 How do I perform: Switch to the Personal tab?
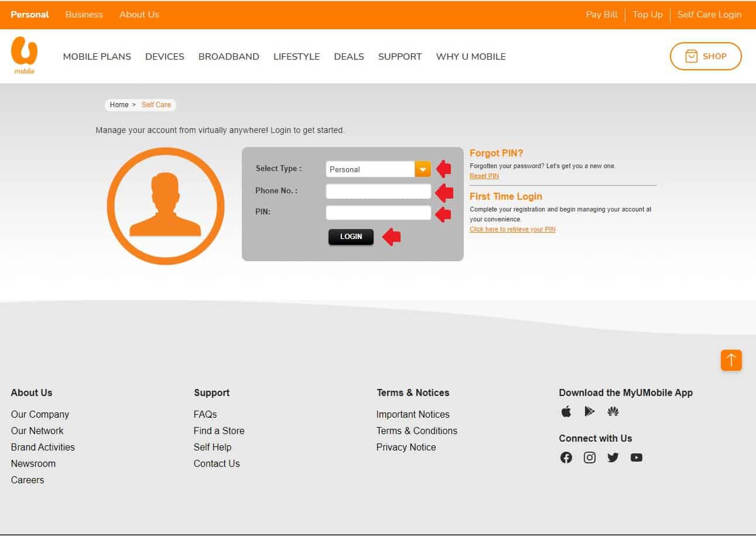coord(30,14)
